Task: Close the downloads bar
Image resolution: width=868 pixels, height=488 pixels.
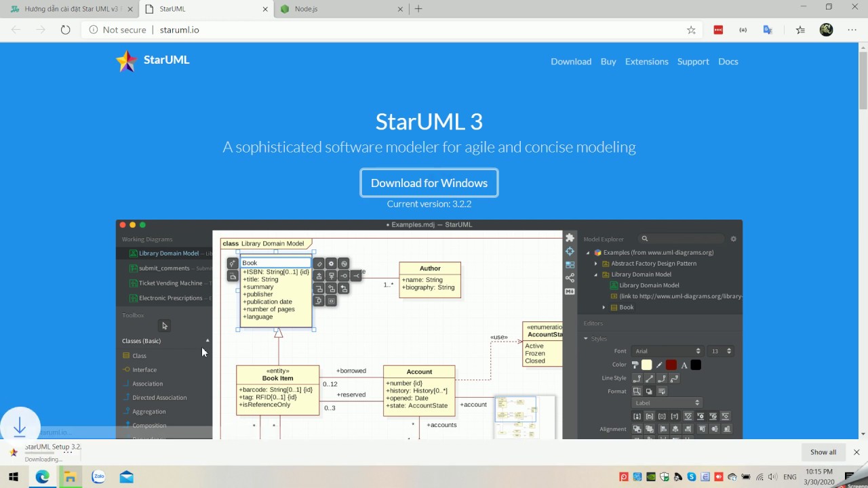Action: click(x=856, y=452)
